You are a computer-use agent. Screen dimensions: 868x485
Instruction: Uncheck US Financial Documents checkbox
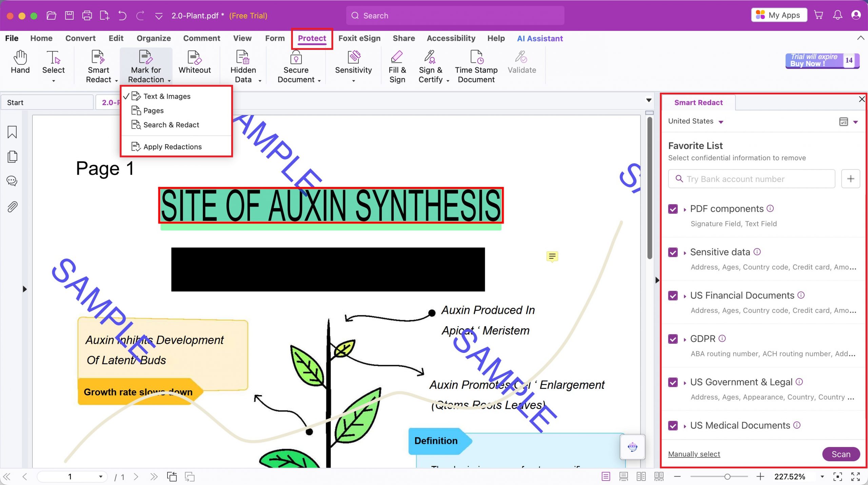(x=673, y=296)
